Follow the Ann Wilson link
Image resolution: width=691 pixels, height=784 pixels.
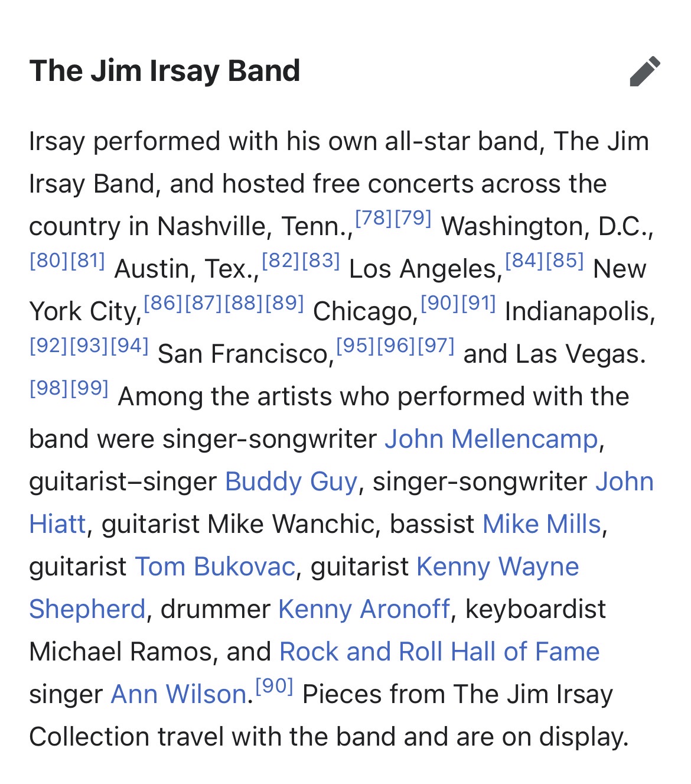click(178, 694)
